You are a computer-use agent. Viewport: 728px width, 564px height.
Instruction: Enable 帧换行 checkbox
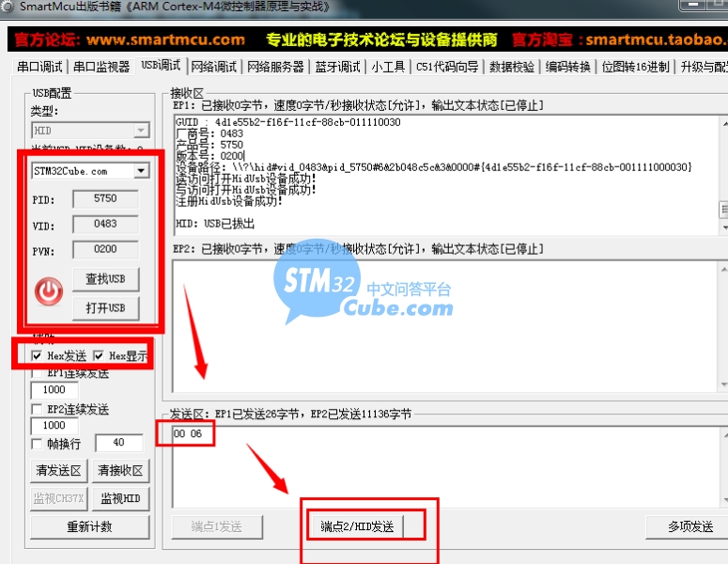point(37,444)
